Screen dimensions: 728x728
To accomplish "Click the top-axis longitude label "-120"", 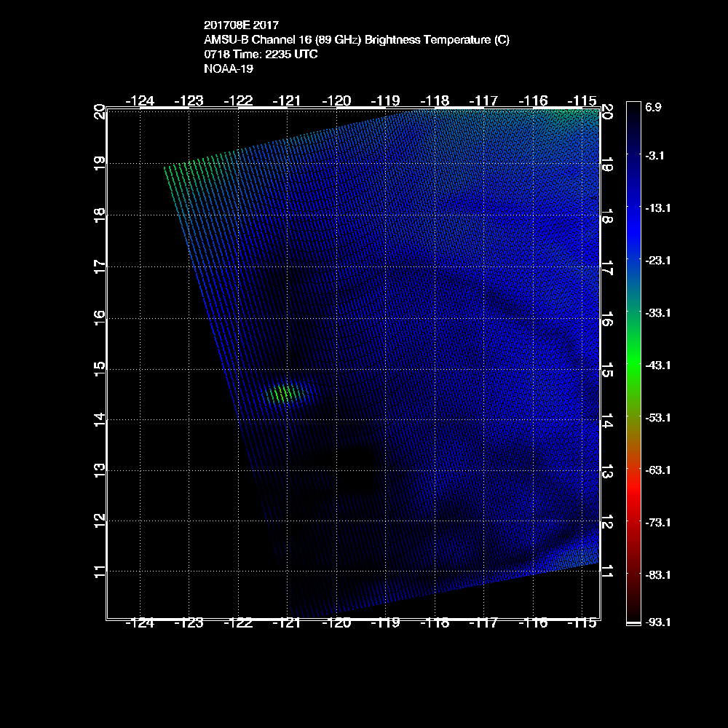I will point(336,100).
